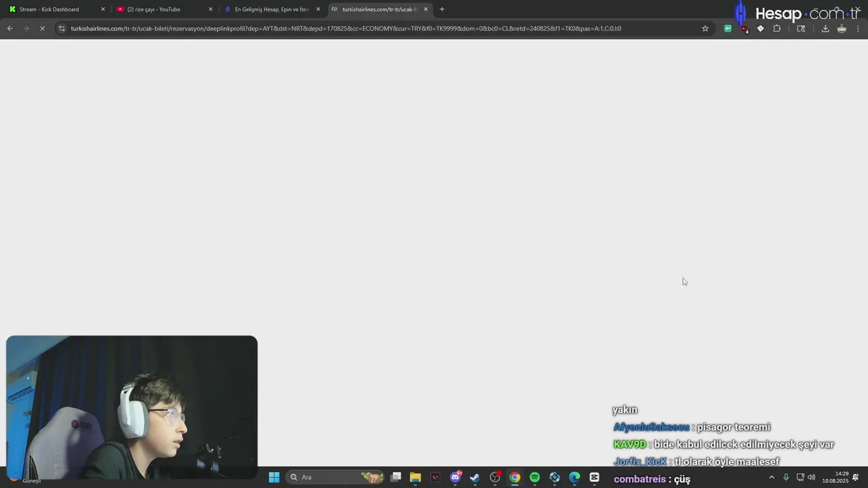Open CapCut from taskbar
Screen dimensions: 868x488
595,477
